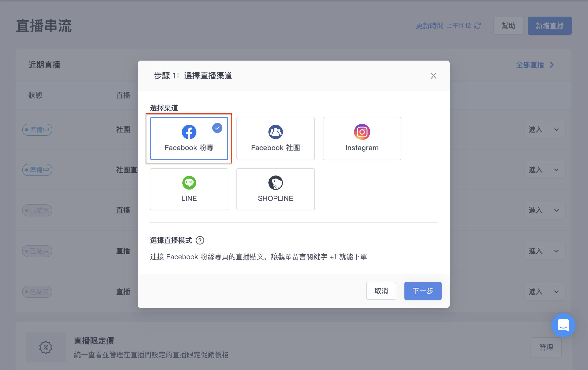Click the 幫助 button

click(508, 26)
